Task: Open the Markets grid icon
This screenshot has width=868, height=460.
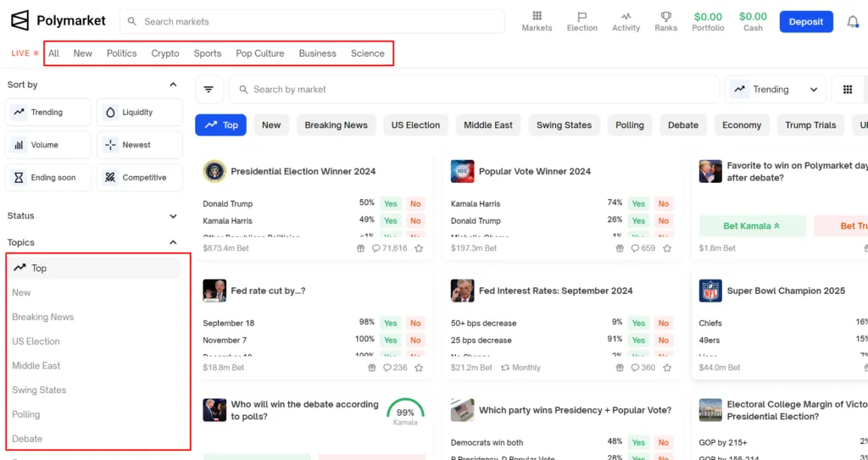Action: tap(537, 16)
